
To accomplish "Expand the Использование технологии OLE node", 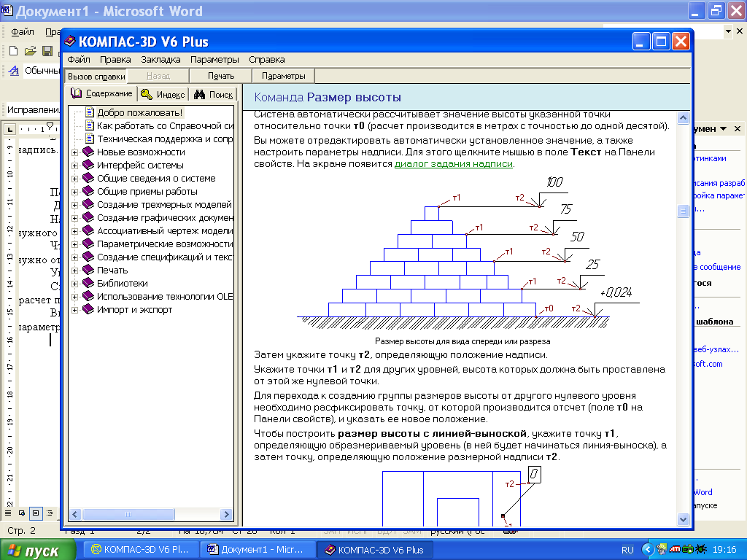I will pos(75,297).
